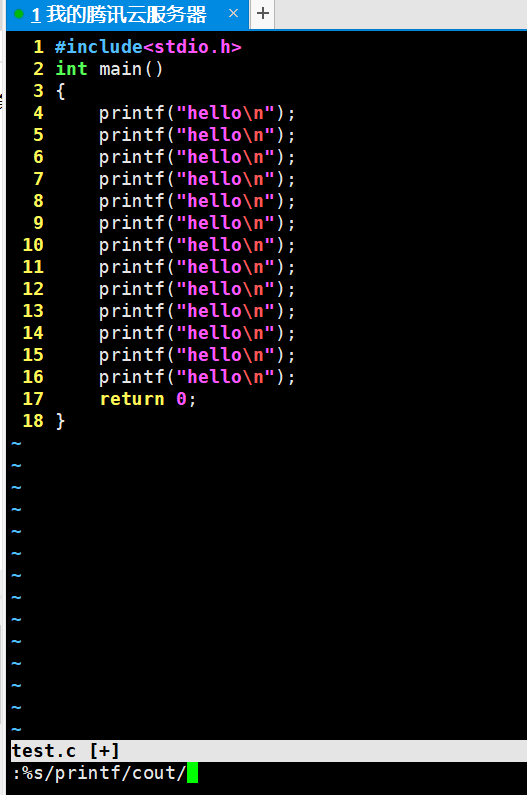The height and width of the screenshot is (795, 527).
Task: Click the printf statement on line 10
Action: point(197,245)
